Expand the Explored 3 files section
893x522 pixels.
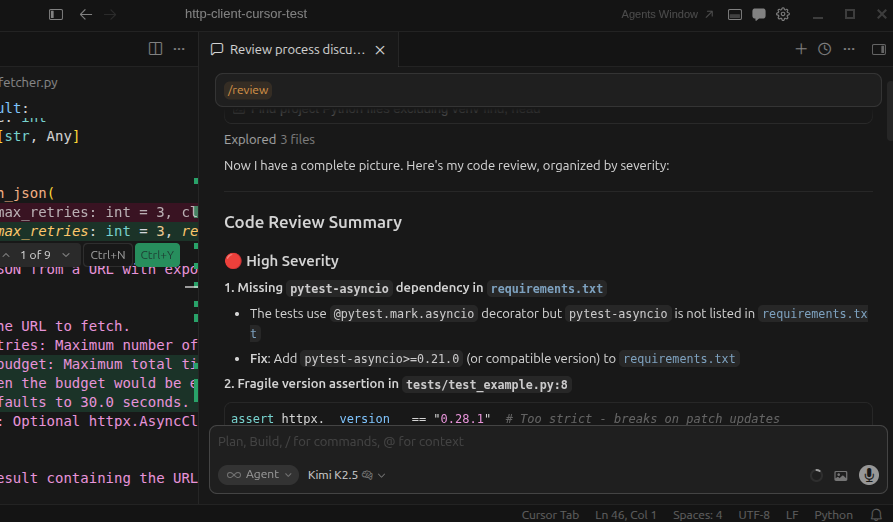coord(269,139)
